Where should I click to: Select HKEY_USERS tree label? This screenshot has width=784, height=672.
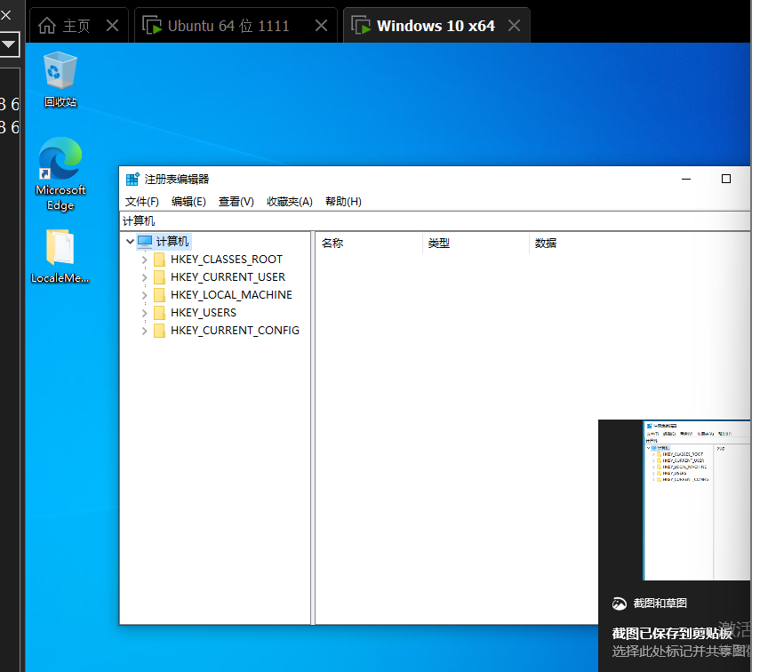tap(204, 313)
